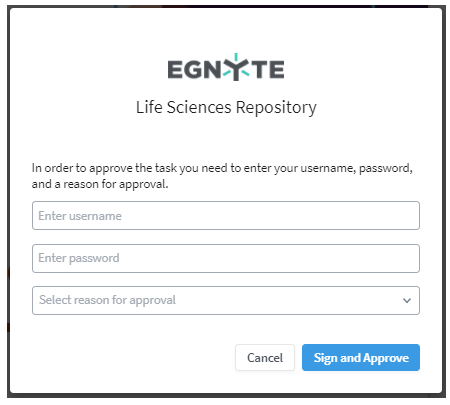Click the approval instructions paragraph text

222,176
